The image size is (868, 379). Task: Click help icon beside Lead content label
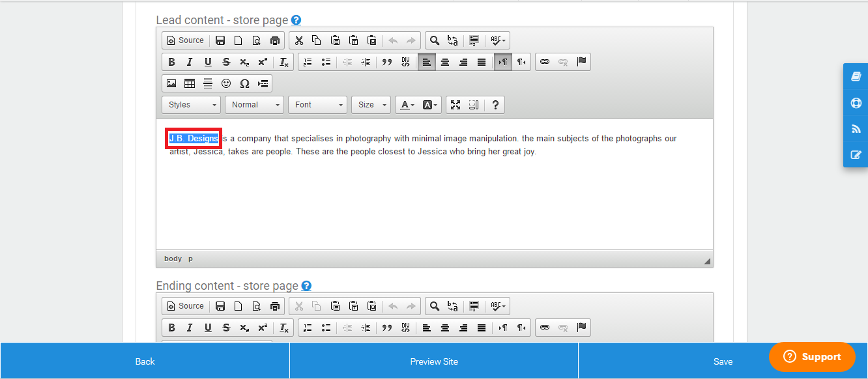296,20
